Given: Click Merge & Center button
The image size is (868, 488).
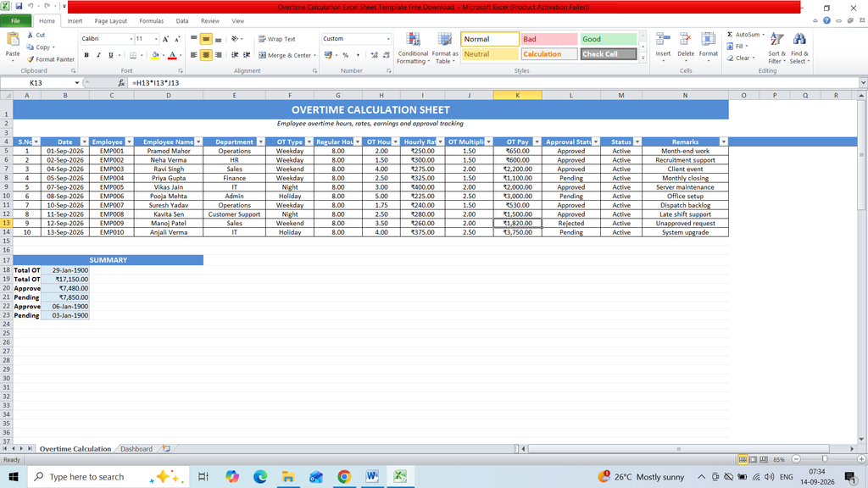Looking at the screenshot, I should (x=284, y=55).
